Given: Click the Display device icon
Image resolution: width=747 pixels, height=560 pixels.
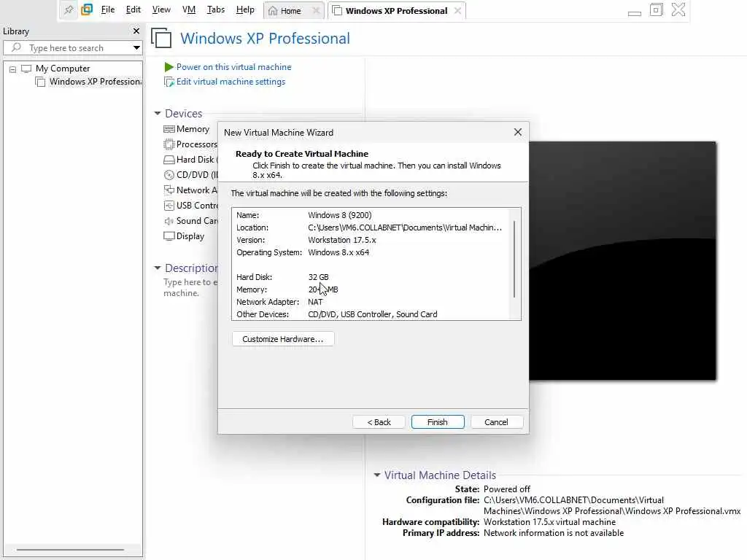Looking at the screenshot, I should [169, 236].
